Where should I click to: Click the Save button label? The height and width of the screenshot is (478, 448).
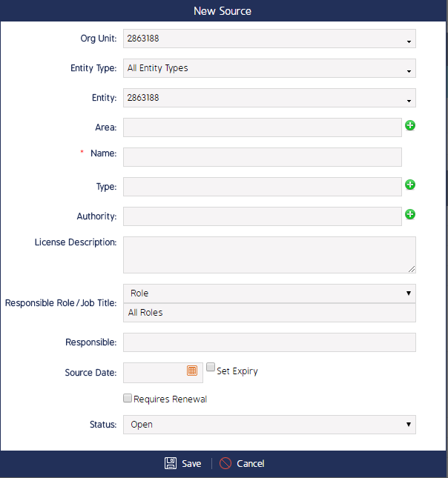tap(191, 464)
